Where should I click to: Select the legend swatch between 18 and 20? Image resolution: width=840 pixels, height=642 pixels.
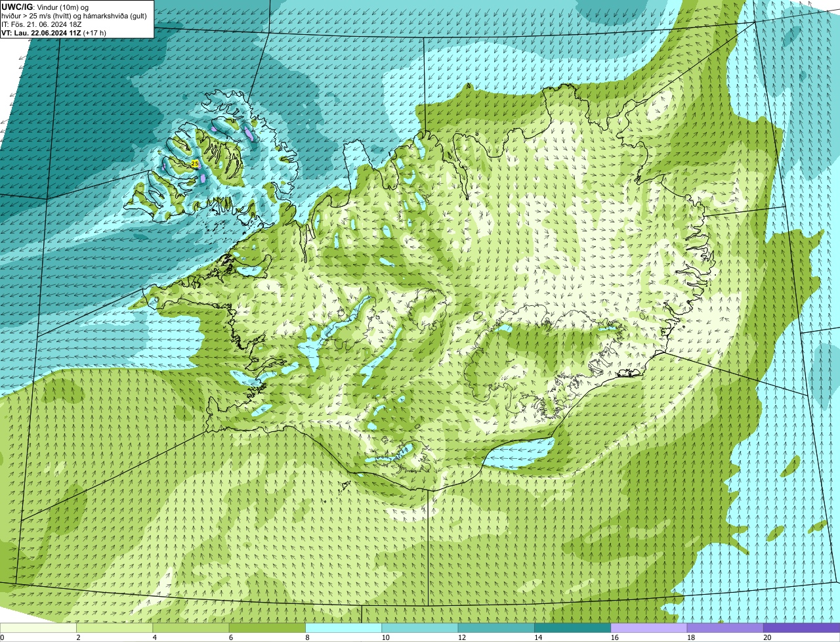[x=725, y=628]
